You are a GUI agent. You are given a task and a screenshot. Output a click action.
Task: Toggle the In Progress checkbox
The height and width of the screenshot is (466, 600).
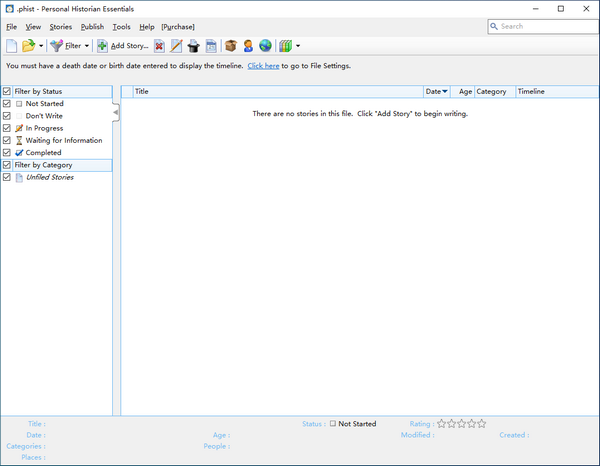point(7,128)
